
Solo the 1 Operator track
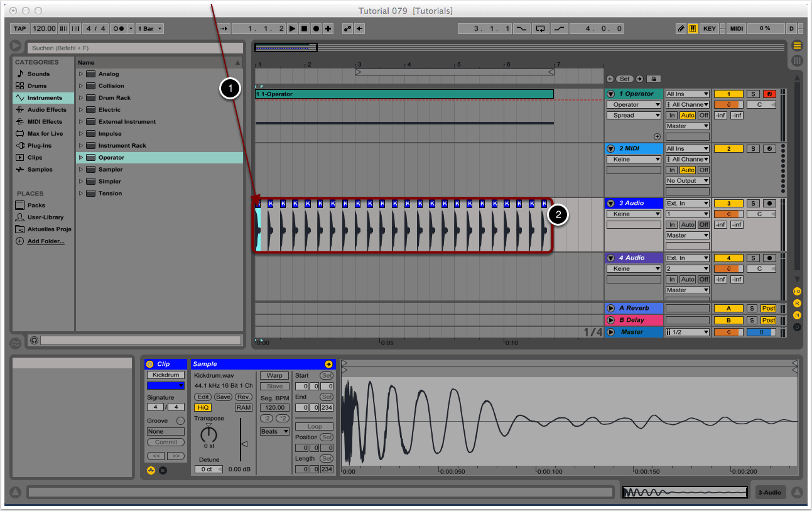[x=752, y=94]
